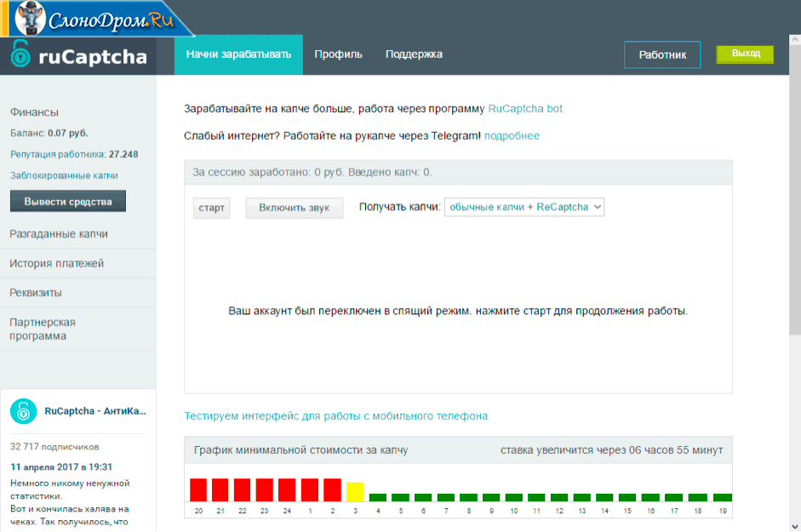
Task: Click the Вывести средства button
Action: coord(68,202)
